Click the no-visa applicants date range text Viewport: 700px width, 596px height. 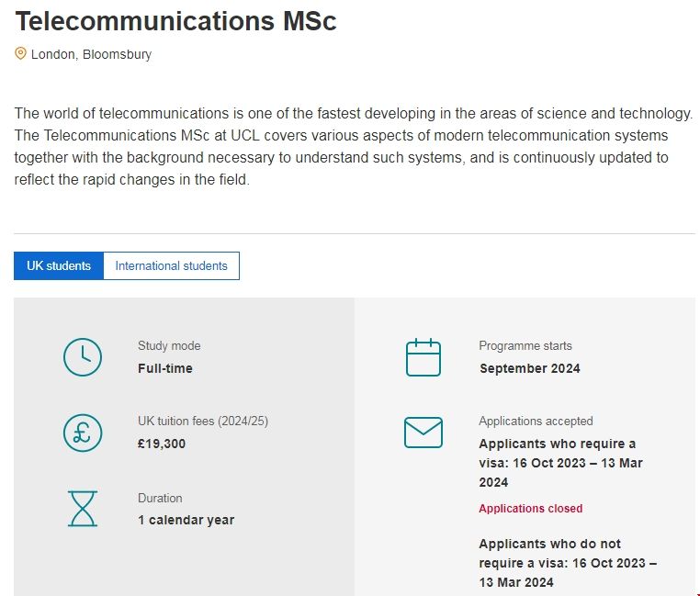[567, 563]
